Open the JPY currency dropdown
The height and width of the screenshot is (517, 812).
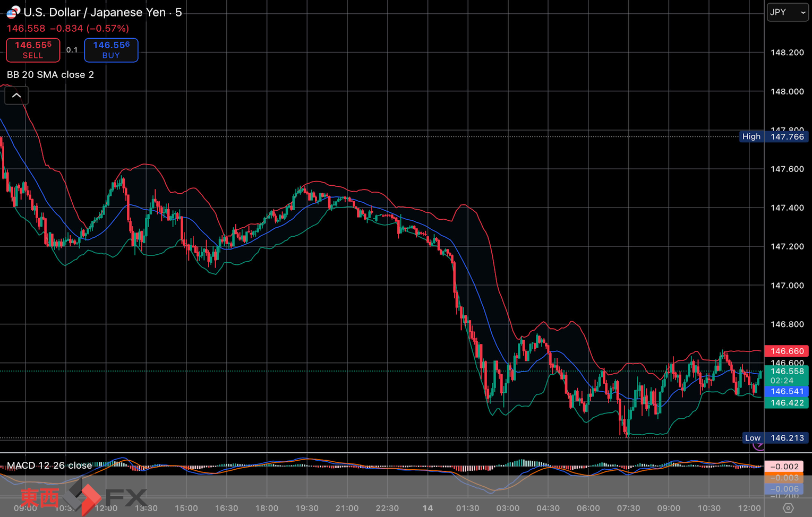[x=788, y=12]
